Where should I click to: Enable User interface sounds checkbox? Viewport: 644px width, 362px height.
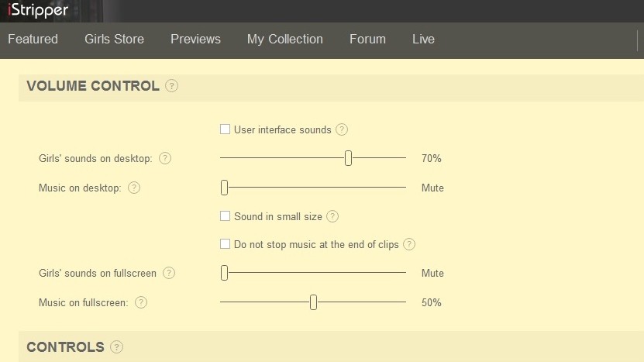(225, 129)
